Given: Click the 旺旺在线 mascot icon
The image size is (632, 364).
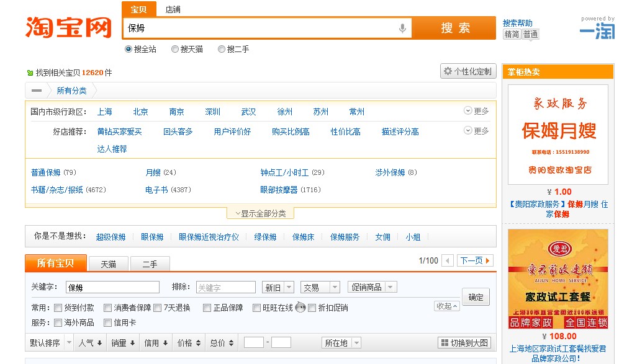Looking at the screenshot, I should 300,308.
